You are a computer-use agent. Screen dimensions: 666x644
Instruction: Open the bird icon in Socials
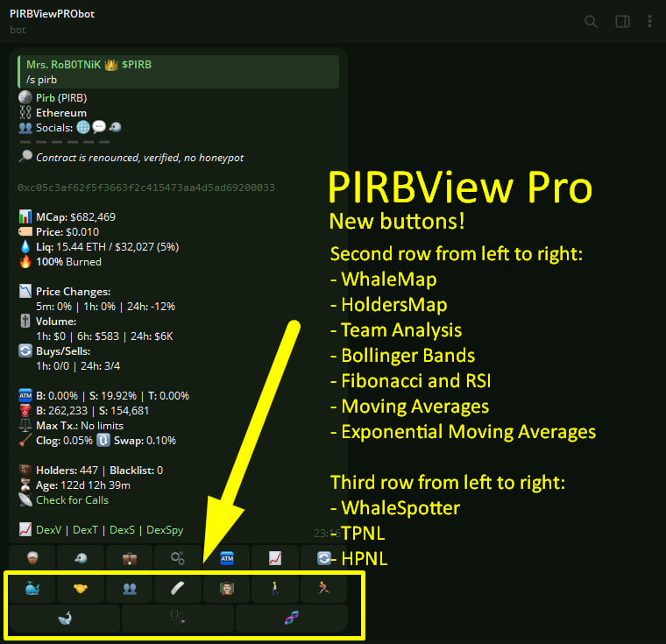115,127
